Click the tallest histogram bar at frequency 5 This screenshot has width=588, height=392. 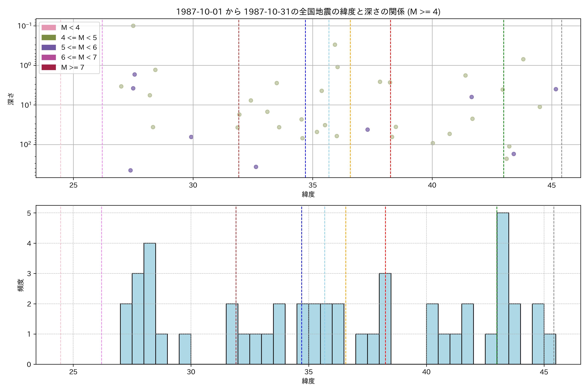pos(503,289)
